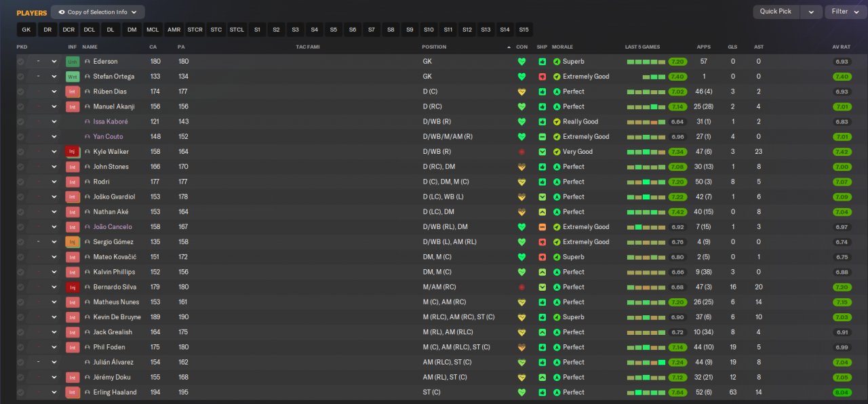Open Copy of Selection Info view dropdown
The width and height of the screenshot is (868, 404).
point(98,12)
